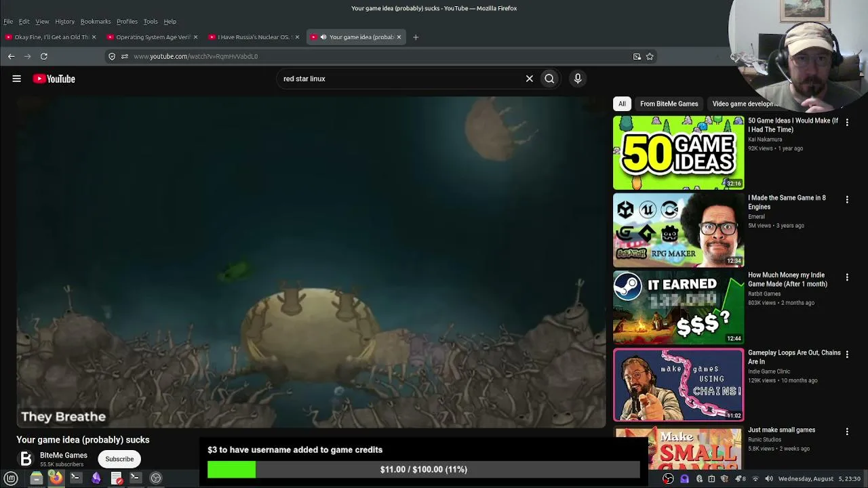Open the View menu
This screenshot has height=488, width=868.
click(x=42, y=22)
